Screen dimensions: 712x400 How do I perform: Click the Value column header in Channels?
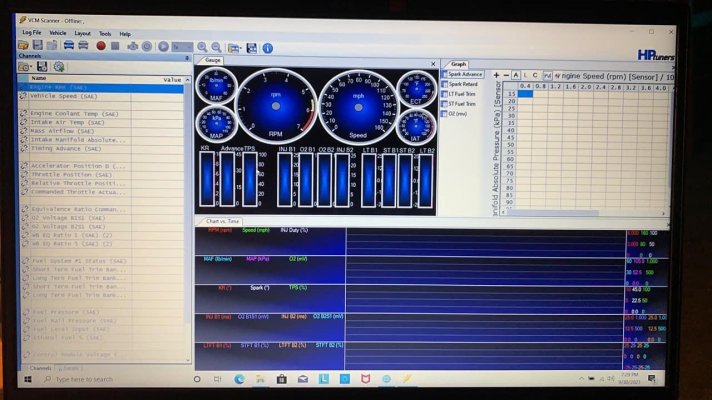172,79
